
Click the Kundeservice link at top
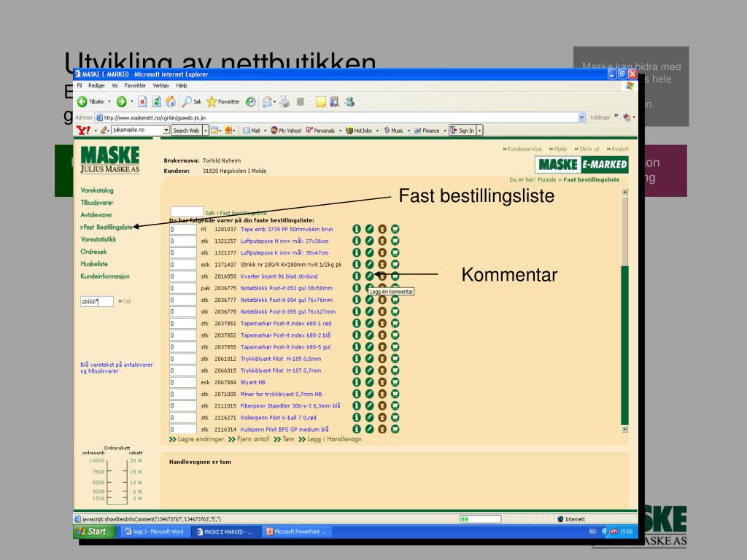coord(522,149)
